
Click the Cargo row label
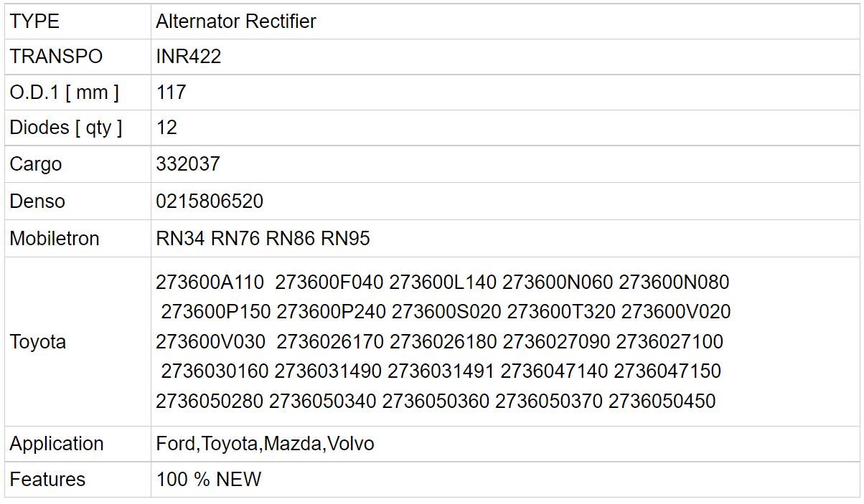[36, 164]
